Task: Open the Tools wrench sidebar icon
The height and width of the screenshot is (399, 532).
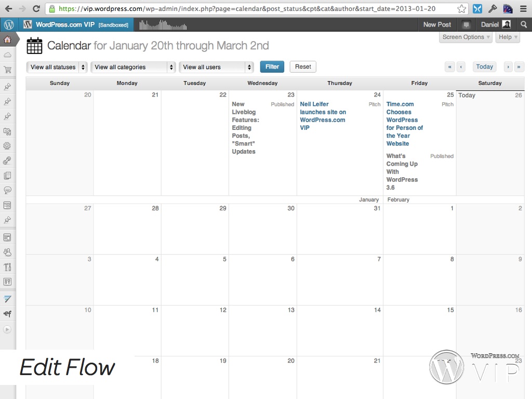Action: (x=7, y=267)
